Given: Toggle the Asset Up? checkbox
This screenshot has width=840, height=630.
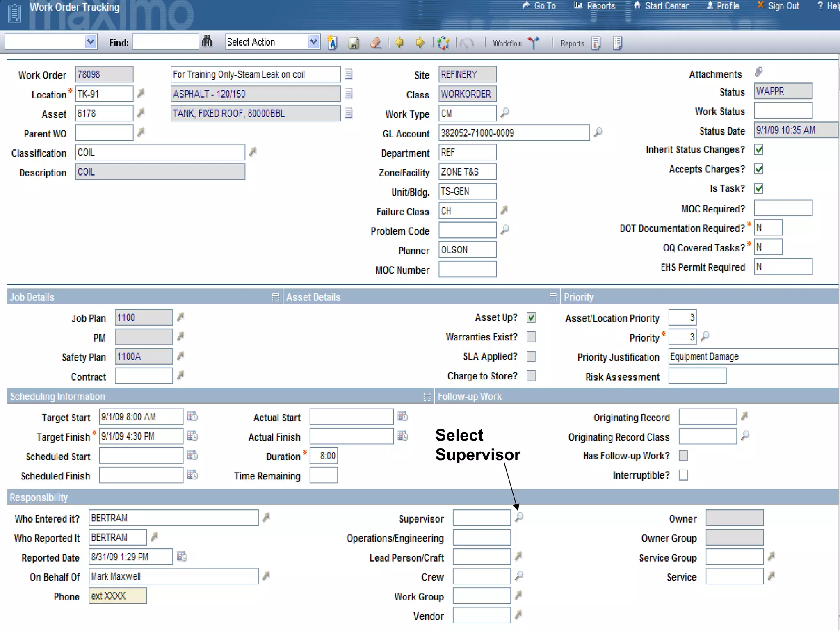Looking at the screenshot, I should coord(531,317).
